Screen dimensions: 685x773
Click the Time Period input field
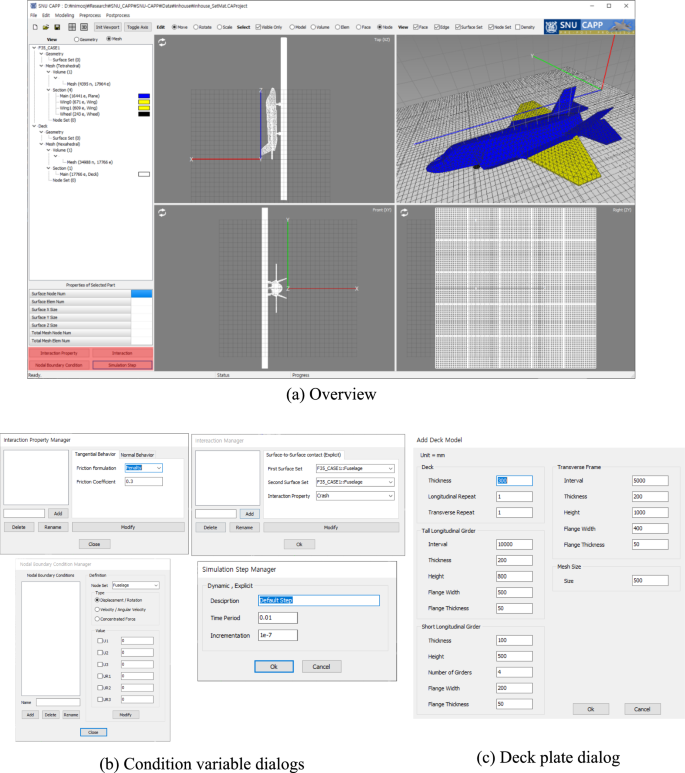click(x=278, y=618)
